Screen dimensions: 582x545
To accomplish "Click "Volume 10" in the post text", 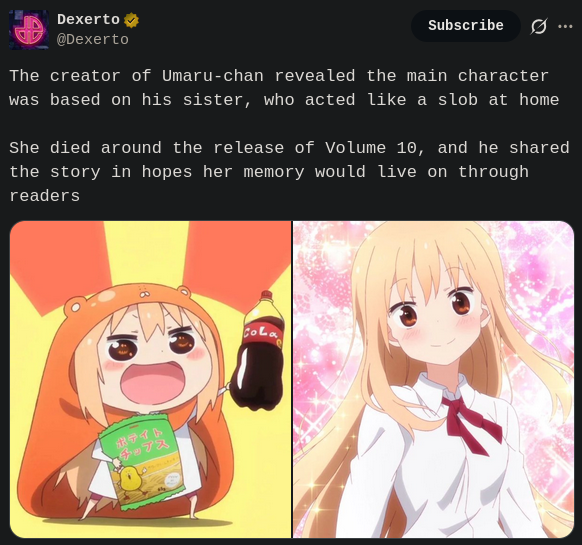I will pos(375,148).
